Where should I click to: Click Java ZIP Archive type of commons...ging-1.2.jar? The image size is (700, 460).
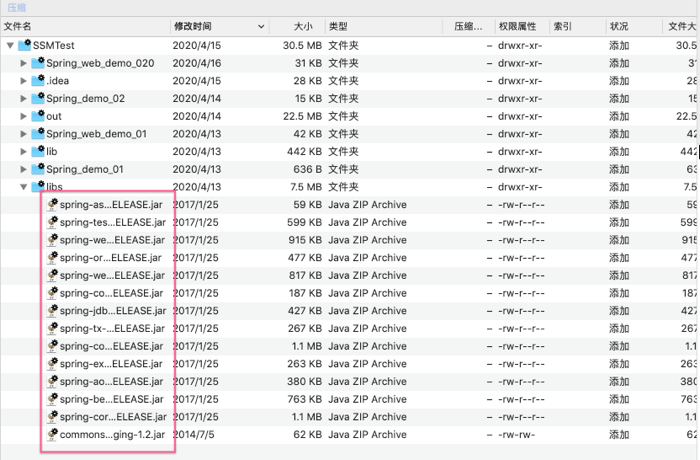(367, 435)
